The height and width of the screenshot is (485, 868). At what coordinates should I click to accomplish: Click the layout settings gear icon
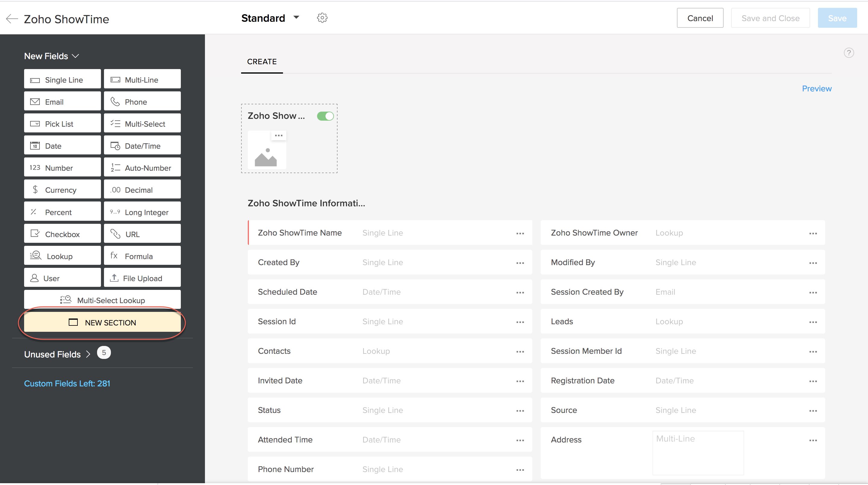[322, 18]
